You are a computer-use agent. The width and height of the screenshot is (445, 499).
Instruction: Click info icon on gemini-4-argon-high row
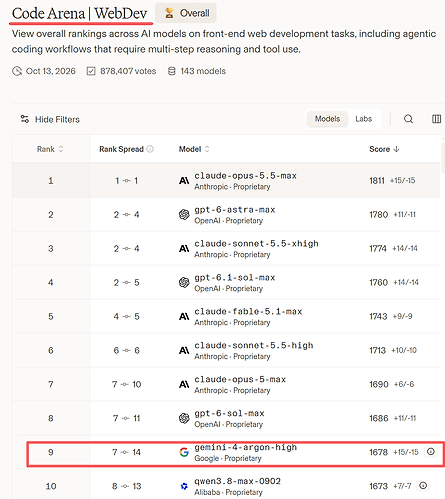(431, 452)
